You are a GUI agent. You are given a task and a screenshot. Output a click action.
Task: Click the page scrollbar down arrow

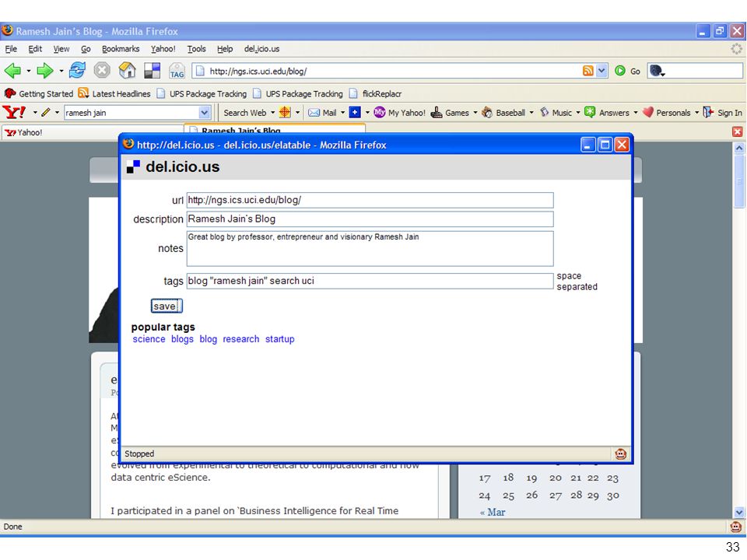[x=739, y=513]
